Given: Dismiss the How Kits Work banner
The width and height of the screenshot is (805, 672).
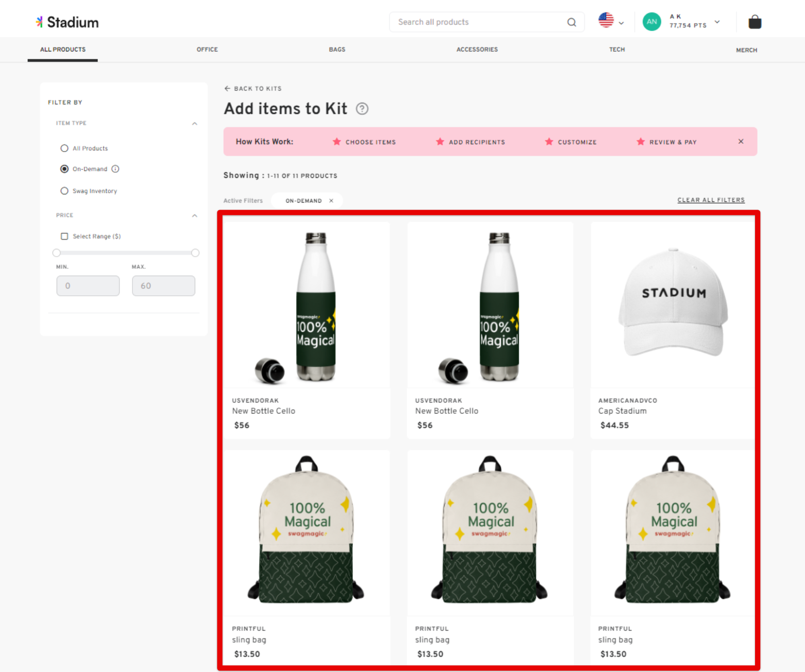Looking at the screenshot, I should [741, 141].
